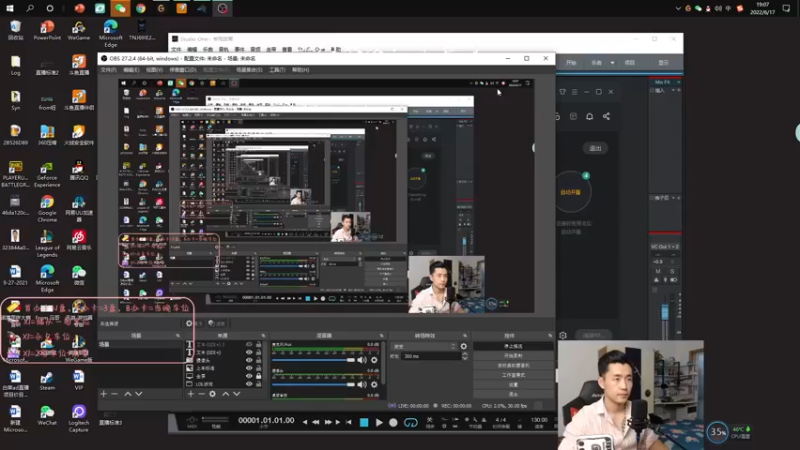Click the share icon in side panel
The image size is (800, 450).
click(606, 116)
